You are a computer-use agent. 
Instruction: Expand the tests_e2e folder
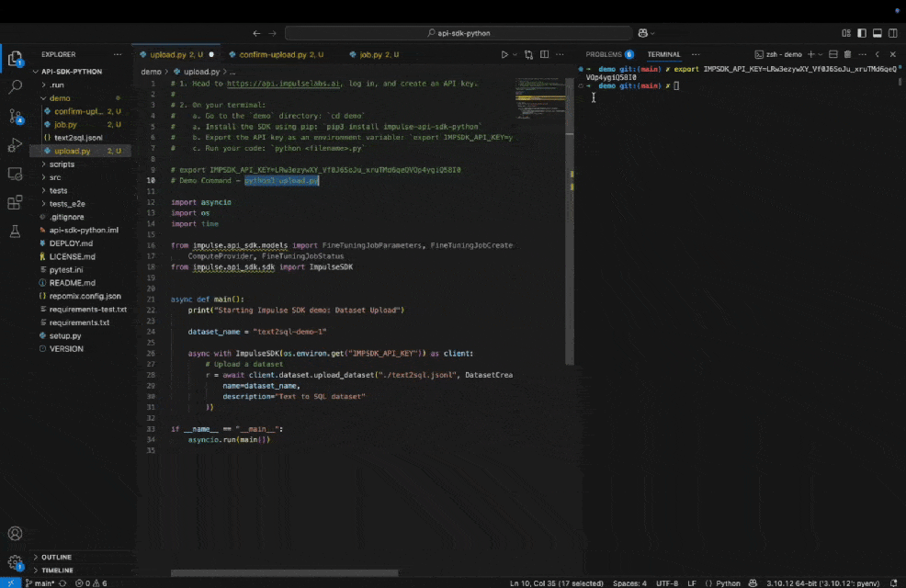coord(67,204)
